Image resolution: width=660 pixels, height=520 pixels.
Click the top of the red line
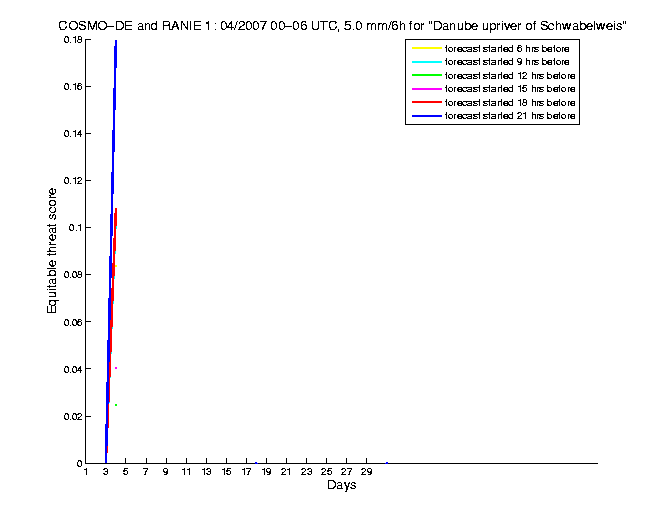116,209
